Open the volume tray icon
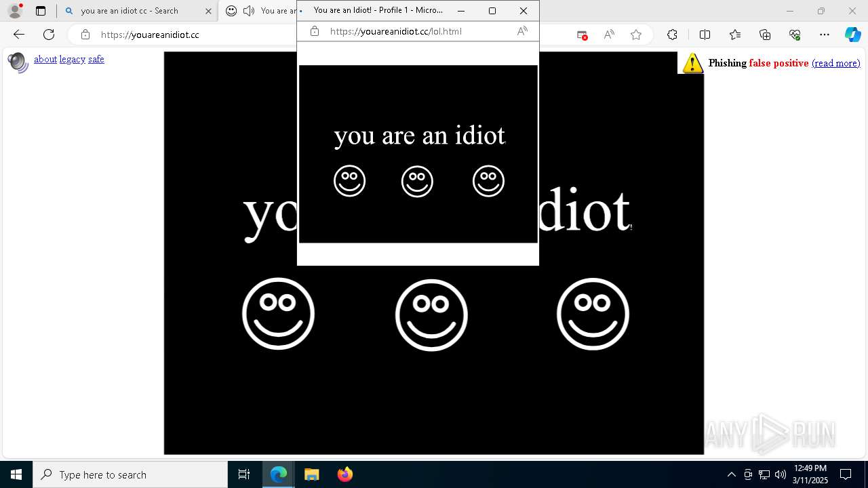 point(780,474)
